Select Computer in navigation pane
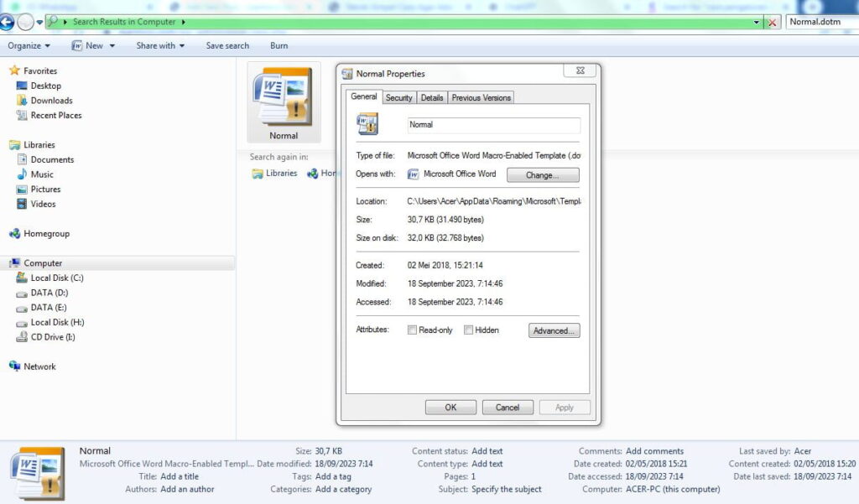Image resolution: width=859 pixels, height=504 pixels. [x=43, y=263]
